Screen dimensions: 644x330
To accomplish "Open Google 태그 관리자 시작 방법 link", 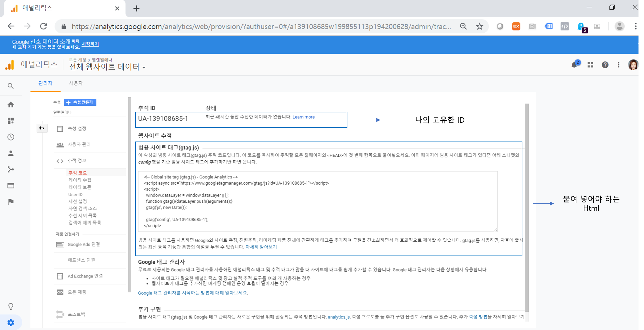I will click(193, 293).
